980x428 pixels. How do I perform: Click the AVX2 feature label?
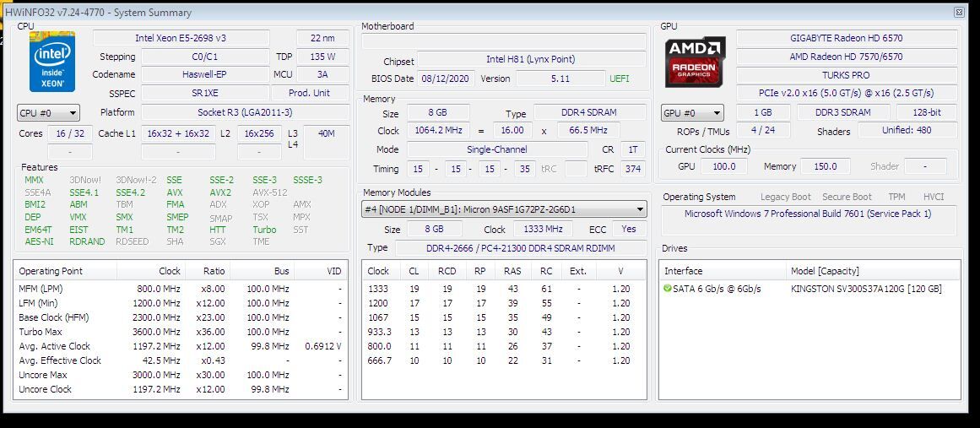pyautogui.click(x=220, y=192)
